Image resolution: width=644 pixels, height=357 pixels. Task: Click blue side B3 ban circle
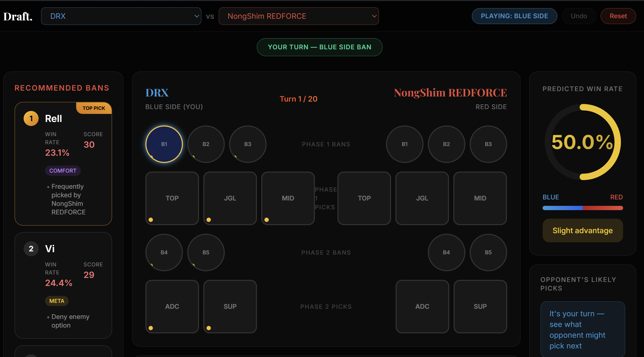coord(248,144)
